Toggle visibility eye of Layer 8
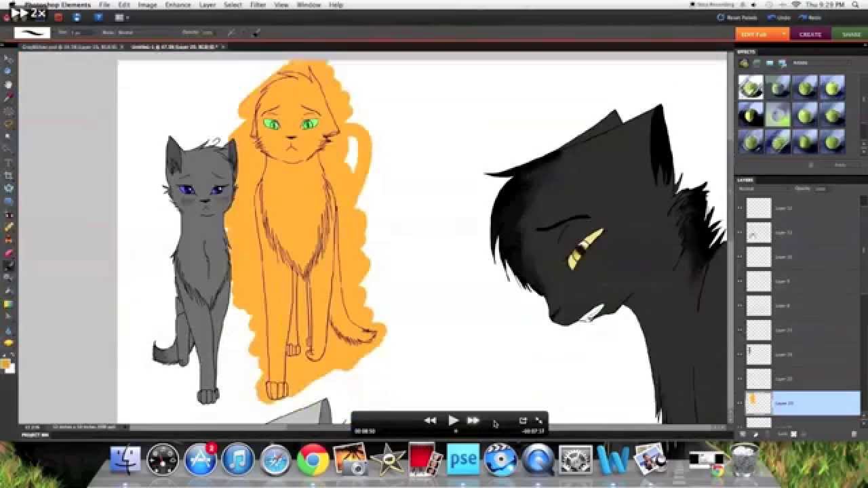Viewport: 868px width, 488px height. point(740,306)
